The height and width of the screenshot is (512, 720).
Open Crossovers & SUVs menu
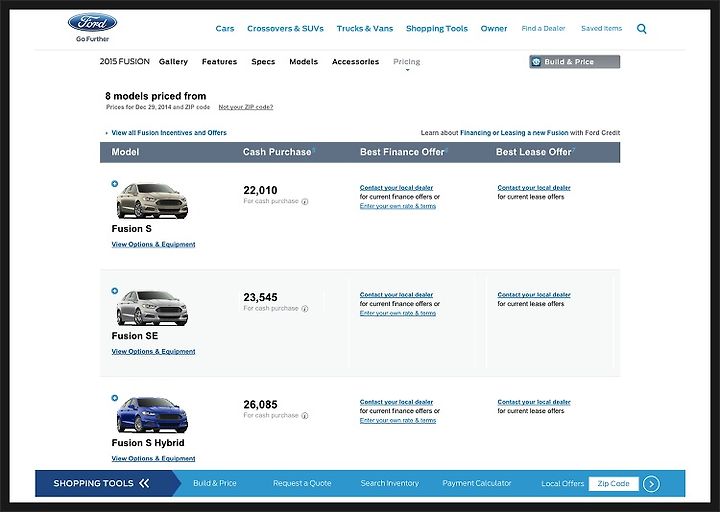pos(285,28)
